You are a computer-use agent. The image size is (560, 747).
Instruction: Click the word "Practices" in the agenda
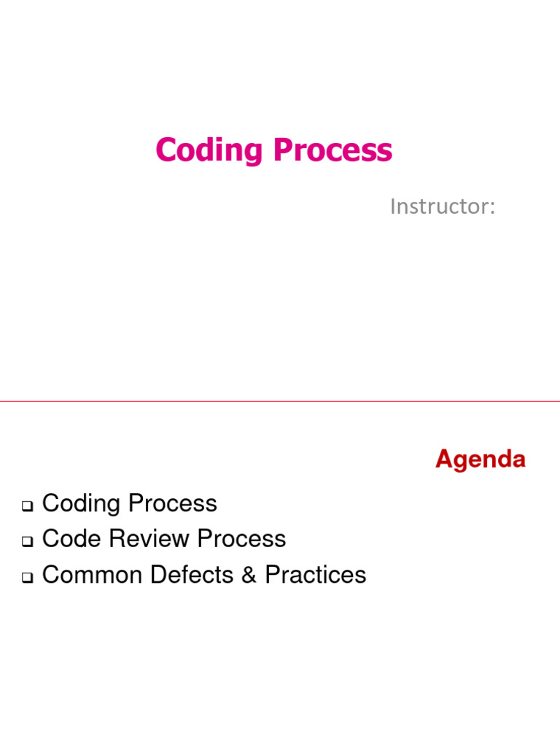315,575
